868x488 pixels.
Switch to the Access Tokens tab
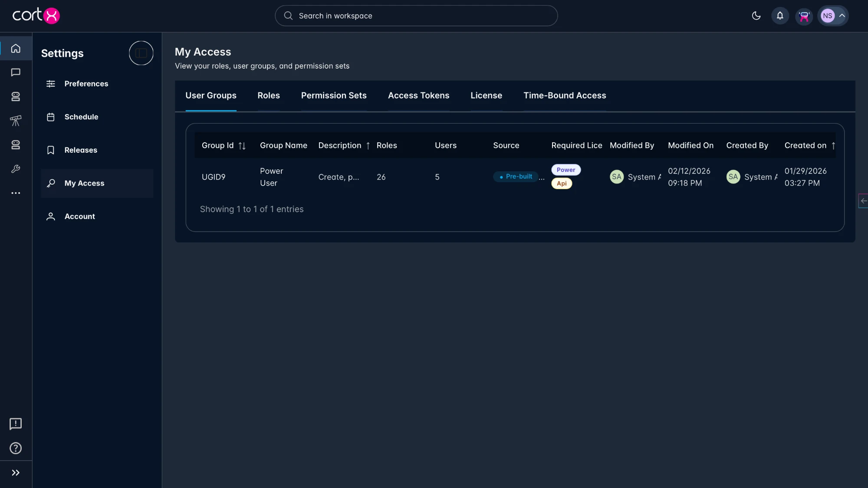[x=418, y=95]
